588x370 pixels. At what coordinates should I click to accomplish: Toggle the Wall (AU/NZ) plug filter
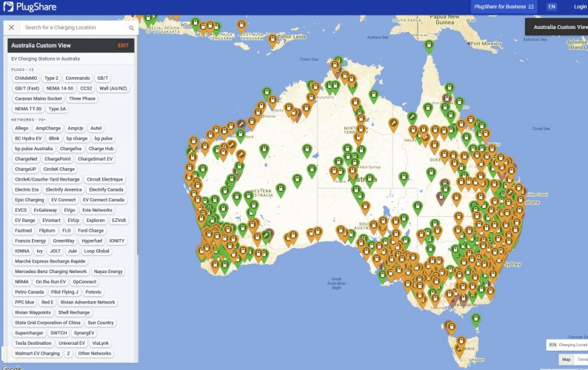(113, 89)
